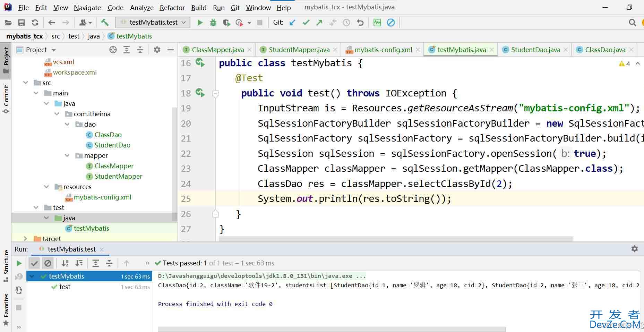Run with coverage shield icon

pyautogui.click(x=226, y=23)
